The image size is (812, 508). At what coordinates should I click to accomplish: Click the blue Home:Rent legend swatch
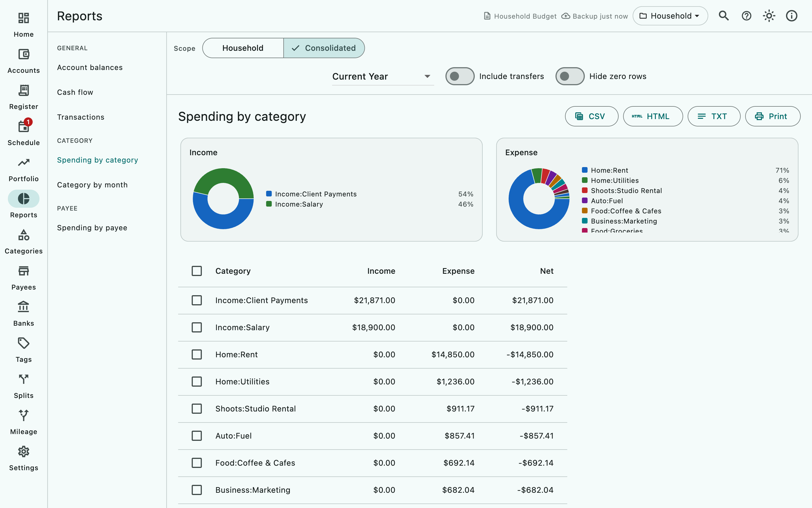click(584, 170)
